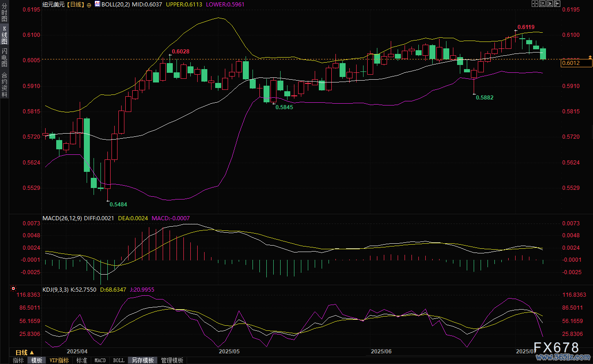The width and height of the screenshot is (593, 364).
Task: Click the MACD:-0.0007 value
Action: tap(170, 218)
